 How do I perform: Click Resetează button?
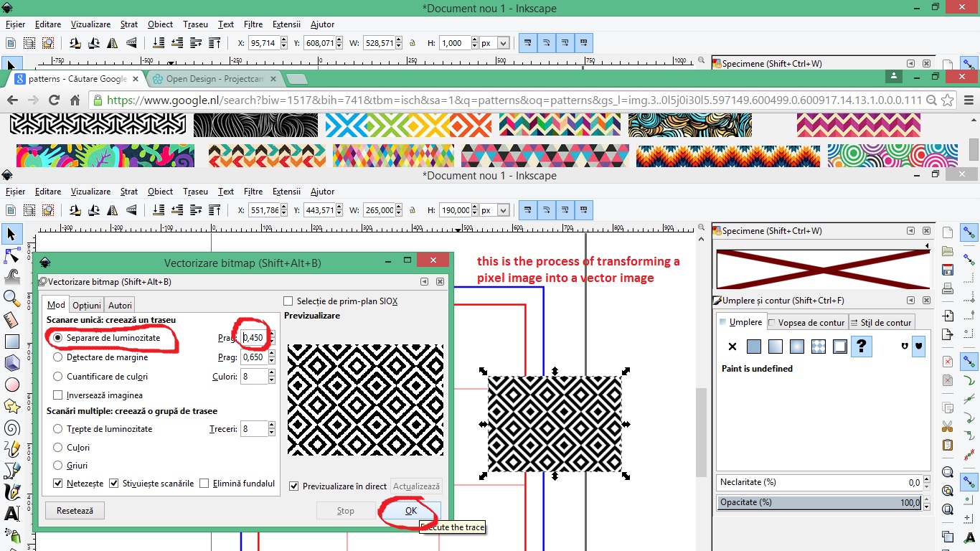pyautogui.click(x=75, y=511)
